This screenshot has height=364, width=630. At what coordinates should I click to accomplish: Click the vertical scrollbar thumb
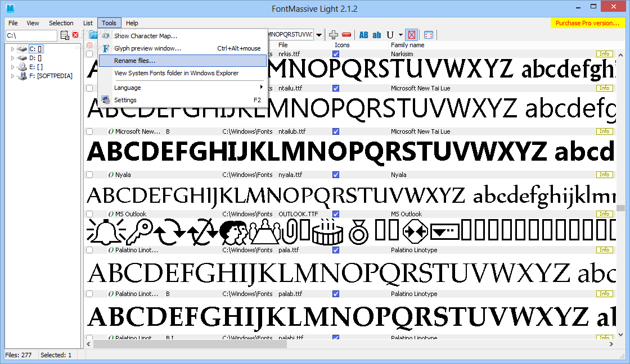pyautogui.click(x=621, y=208)
